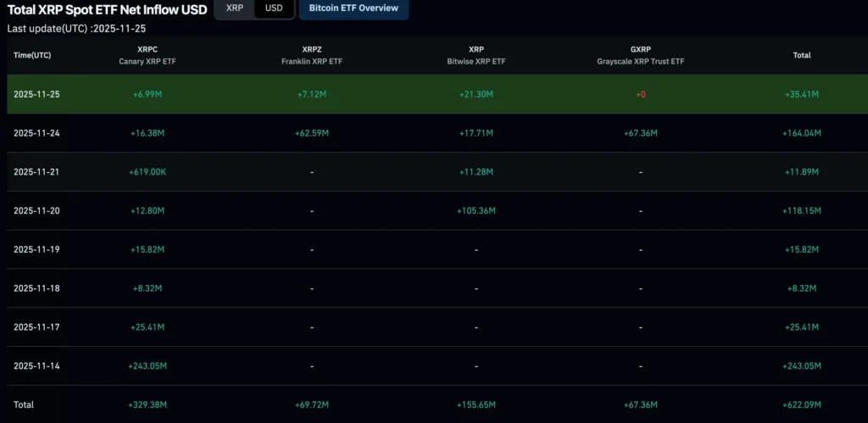
Task: Click the +69.72M Franklin total
Action: click(x=312, y=405)
